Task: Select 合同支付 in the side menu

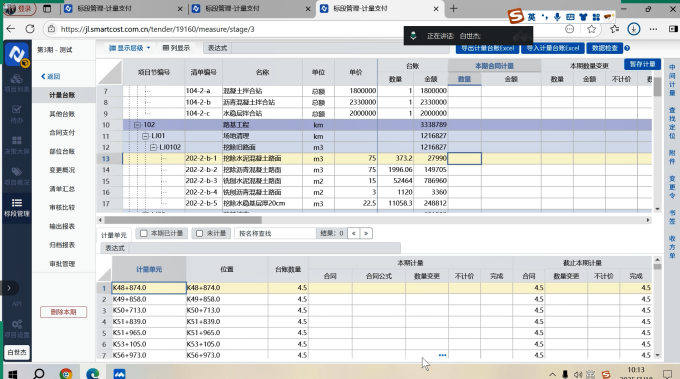Action: point(62,133)
